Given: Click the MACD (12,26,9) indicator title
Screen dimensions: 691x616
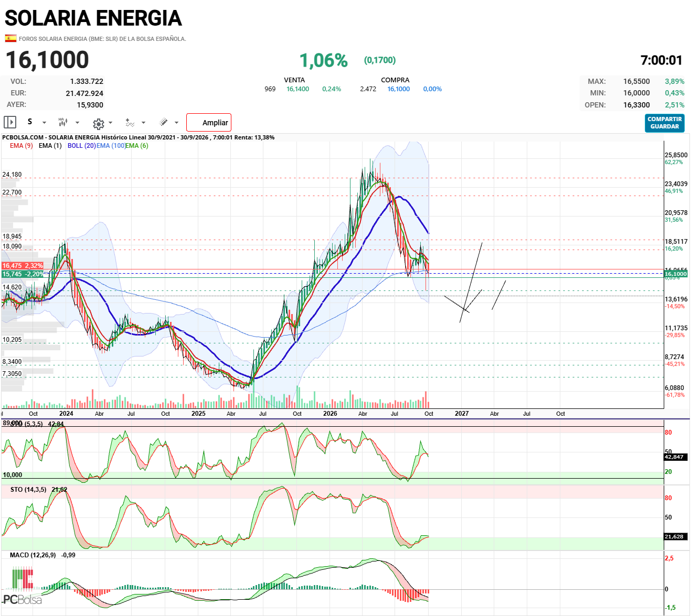Looking at the screenshot, I should click(x=33, y=555).
